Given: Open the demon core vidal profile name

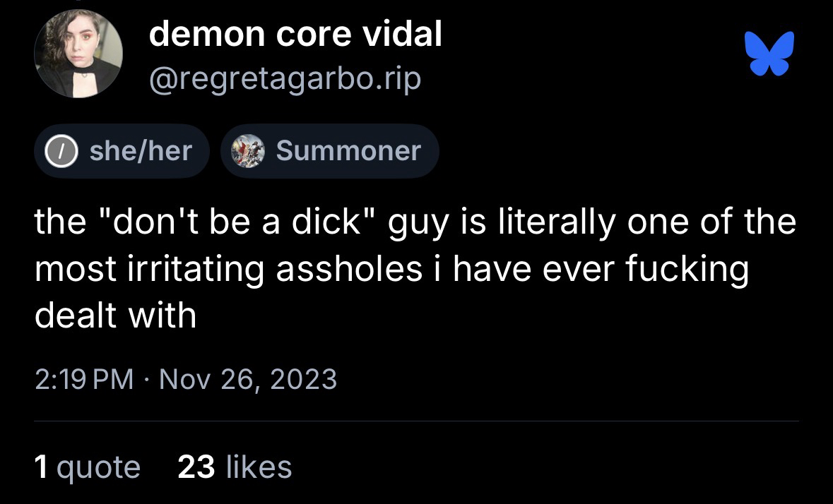Looking at the screenshot, I should point(295,34).
